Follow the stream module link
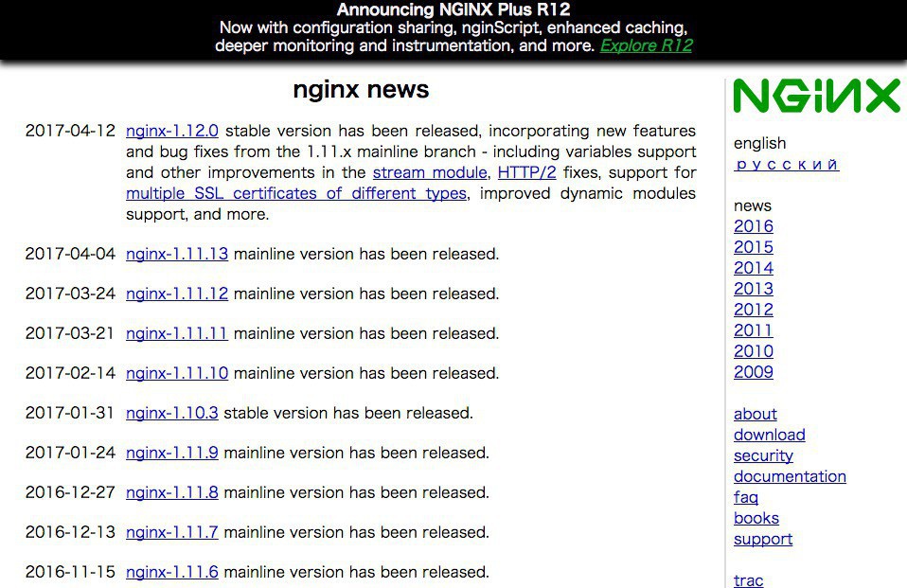 click(430, 172)
